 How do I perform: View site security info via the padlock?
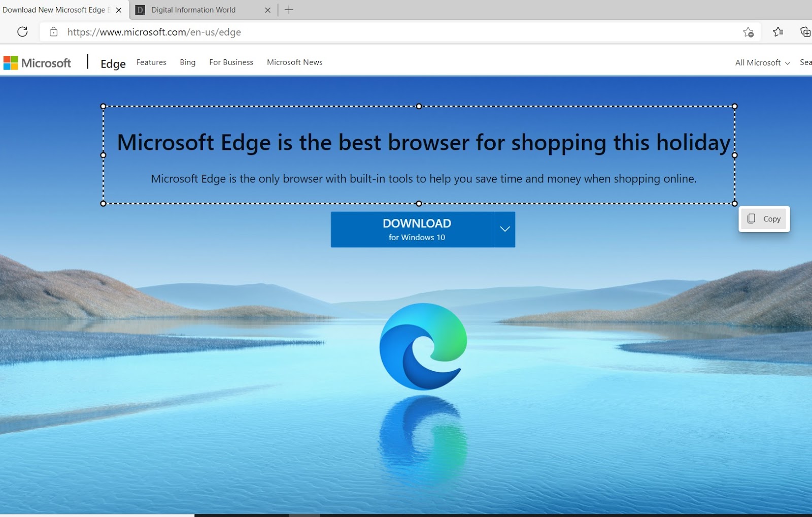point(53,31)
